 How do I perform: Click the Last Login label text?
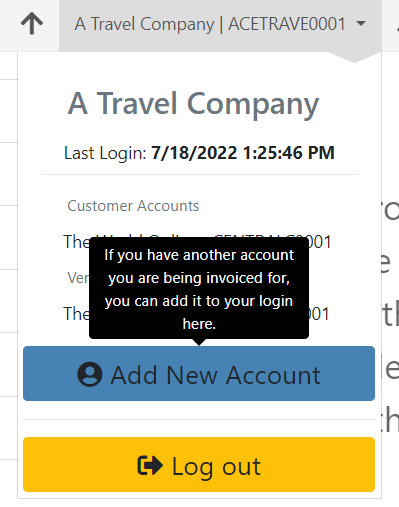[x=105, y=153]
